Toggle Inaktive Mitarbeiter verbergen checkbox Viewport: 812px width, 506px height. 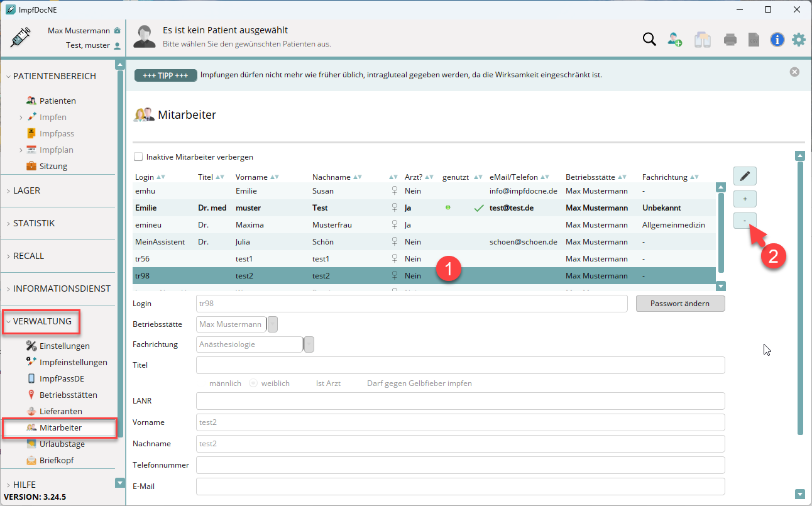pos(138,157)
